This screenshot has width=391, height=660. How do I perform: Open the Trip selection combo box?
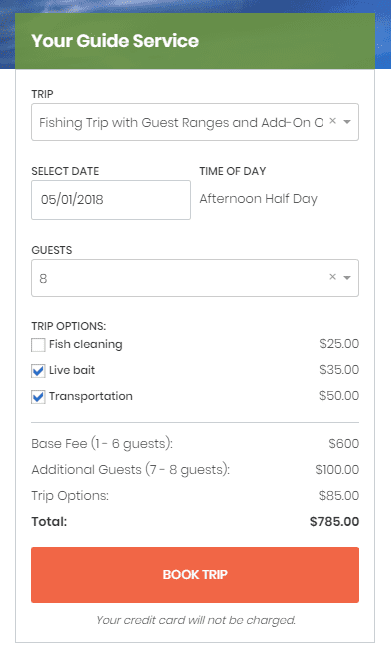click(195, 122)
